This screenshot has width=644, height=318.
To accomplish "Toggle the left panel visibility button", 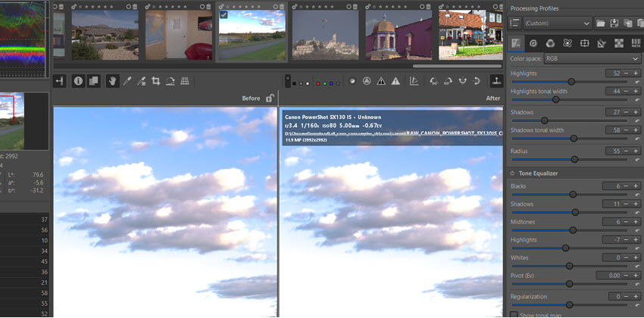I will 60,81.
